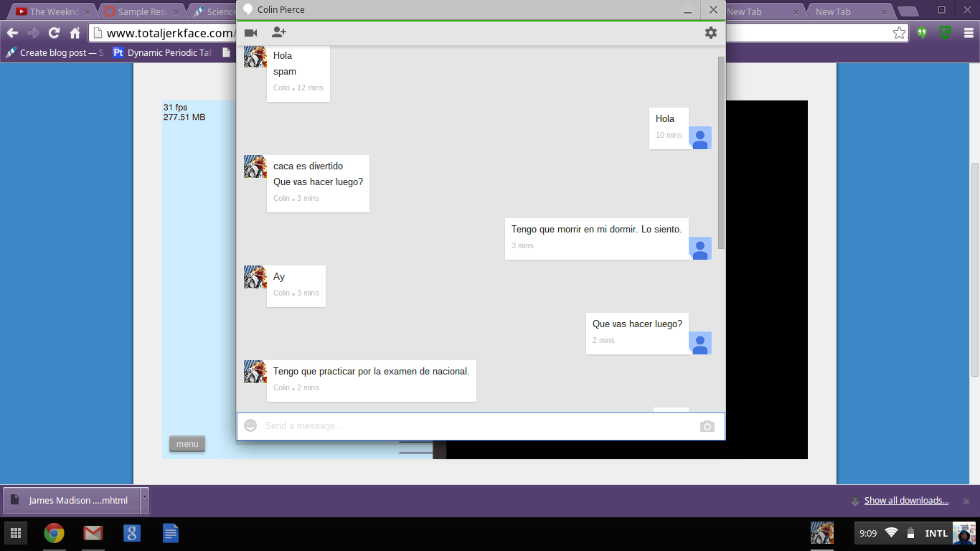Open Hangouts chat settings gear
The image size is (980, 551).
[x=710, y=33]
